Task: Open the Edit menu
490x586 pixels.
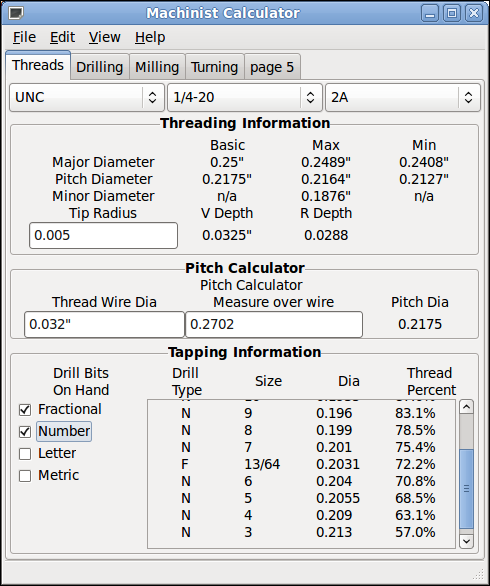Action: click(x=62, y=37)
